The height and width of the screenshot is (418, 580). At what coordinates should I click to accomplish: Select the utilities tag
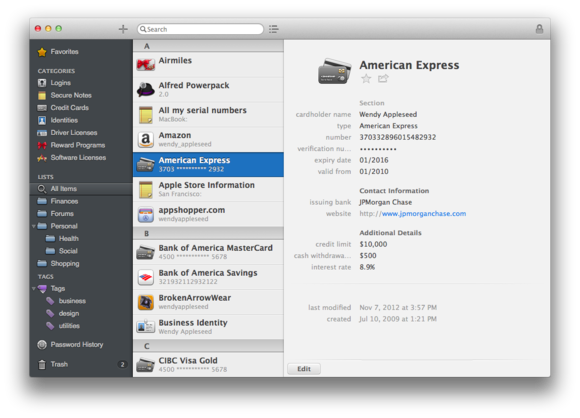pos(81,326)
